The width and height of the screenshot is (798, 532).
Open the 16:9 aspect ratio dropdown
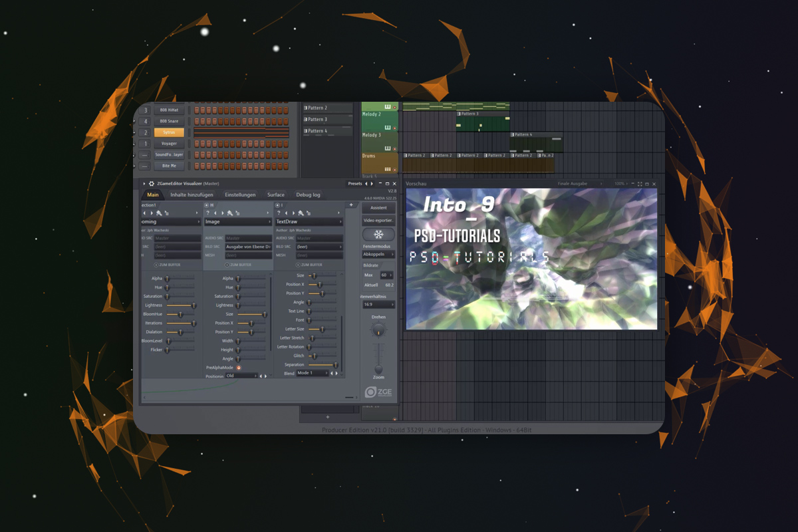pyautogui.click(x=378, y=304)
